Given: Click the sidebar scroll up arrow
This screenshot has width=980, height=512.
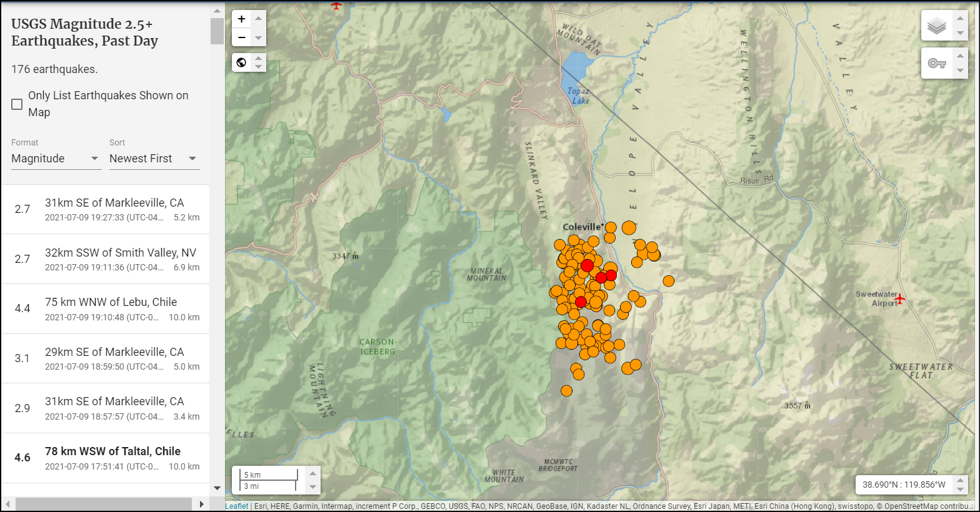Looking at the screenshot, I should (x=217, y=11).
